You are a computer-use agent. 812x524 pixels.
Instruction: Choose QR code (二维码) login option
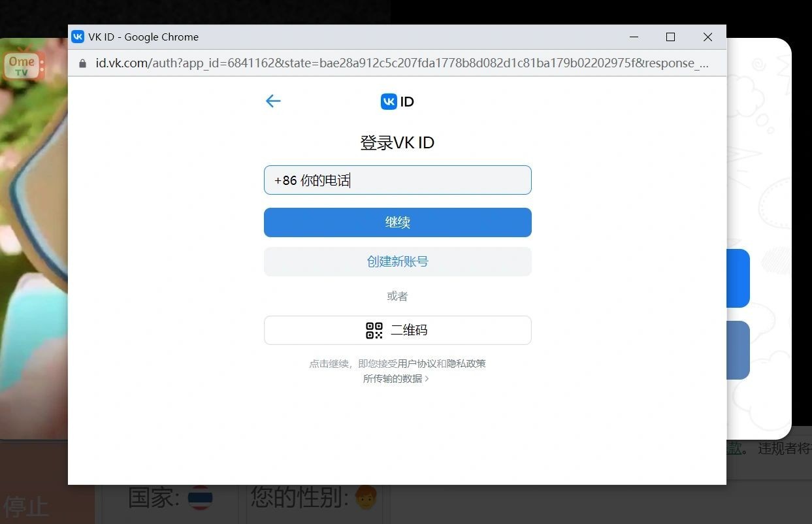397,330
